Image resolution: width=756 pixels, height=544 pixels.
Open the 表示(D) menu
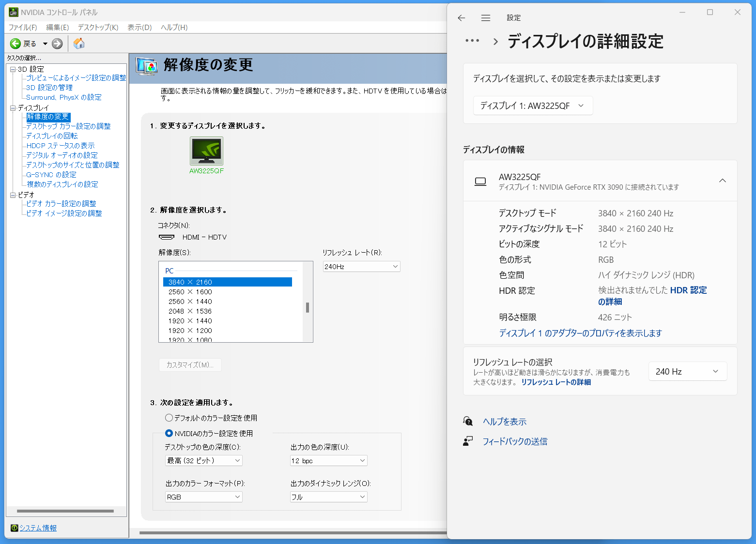click(139, 27)
